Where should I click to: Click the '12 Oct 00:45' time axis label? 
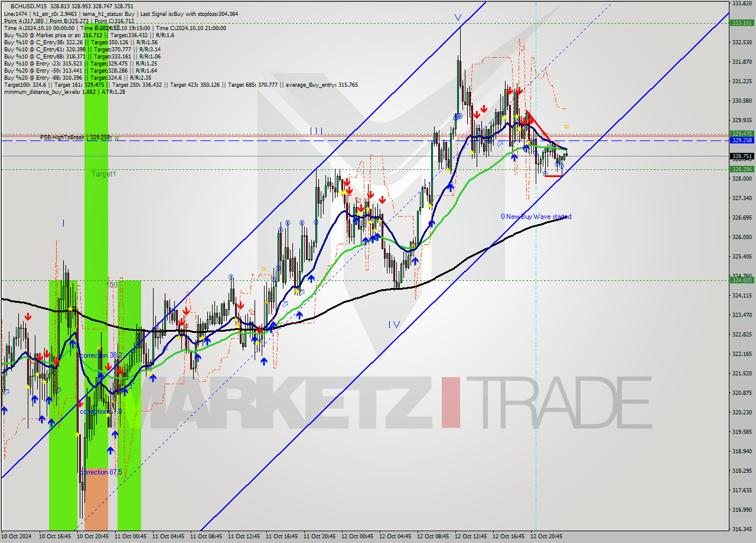(357, 537)
